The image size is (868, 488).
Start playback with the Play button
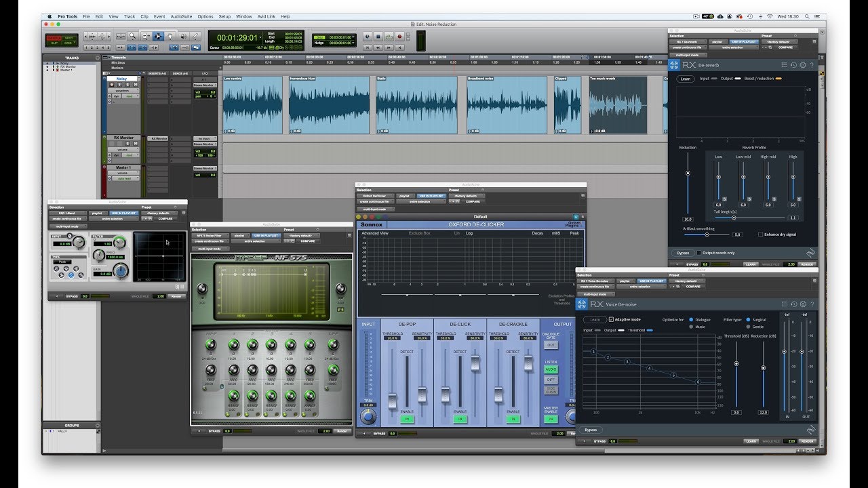pos(389,36)
